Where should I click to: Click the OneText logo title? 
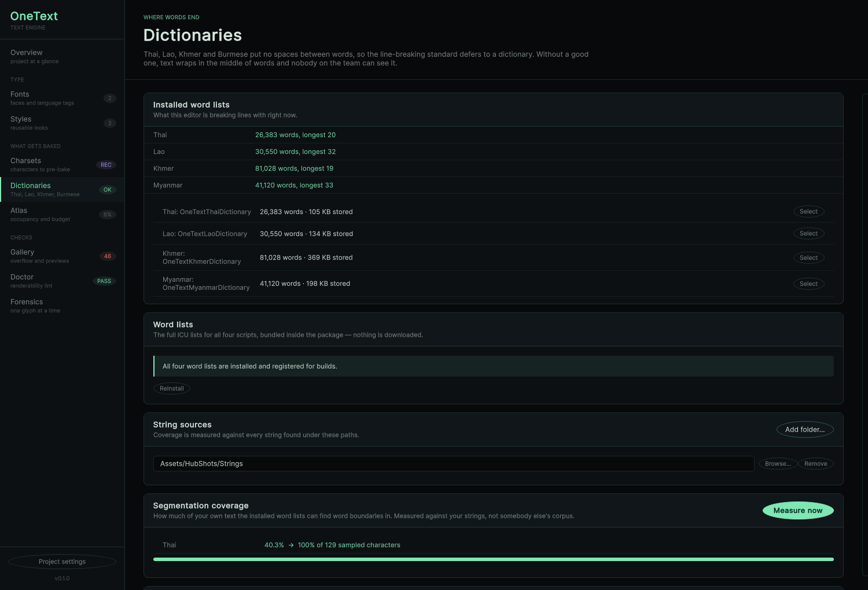tap(34, 16)
